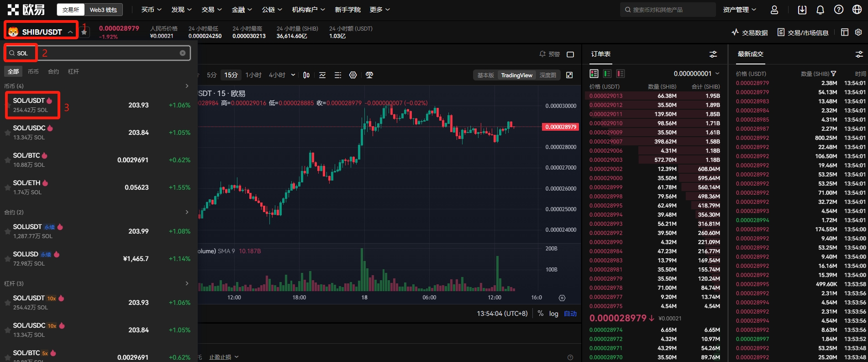Image resolution: width=868 pixels, height=362 pixels.
Task: Collapse the SHIB/USDT pair selector
Action: tap(70, 32)
